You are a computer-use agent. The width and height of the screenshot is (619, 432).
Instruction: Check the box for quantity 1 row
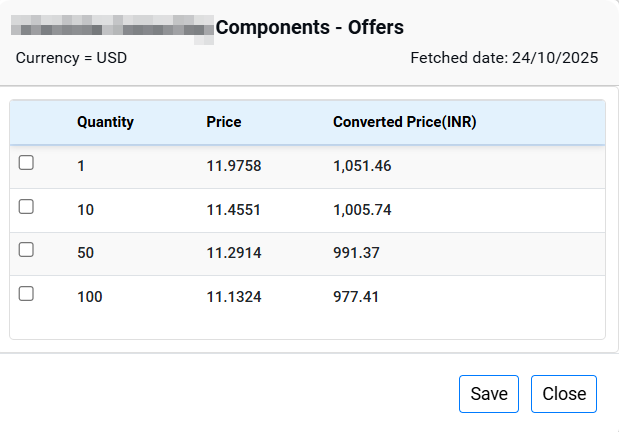[x=27, y=163]
